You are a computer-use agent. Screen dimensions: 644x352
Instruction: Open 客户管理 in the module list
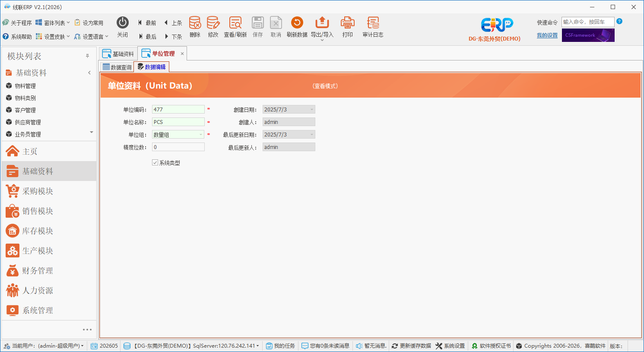click(x=25, y=110)
